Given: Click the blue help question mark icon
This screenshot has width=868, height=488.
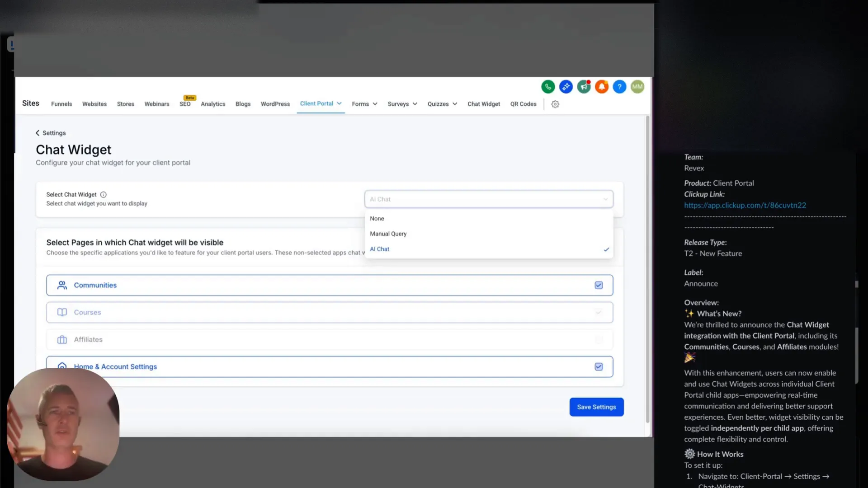Looking at the screenshot, I should 619,86.
